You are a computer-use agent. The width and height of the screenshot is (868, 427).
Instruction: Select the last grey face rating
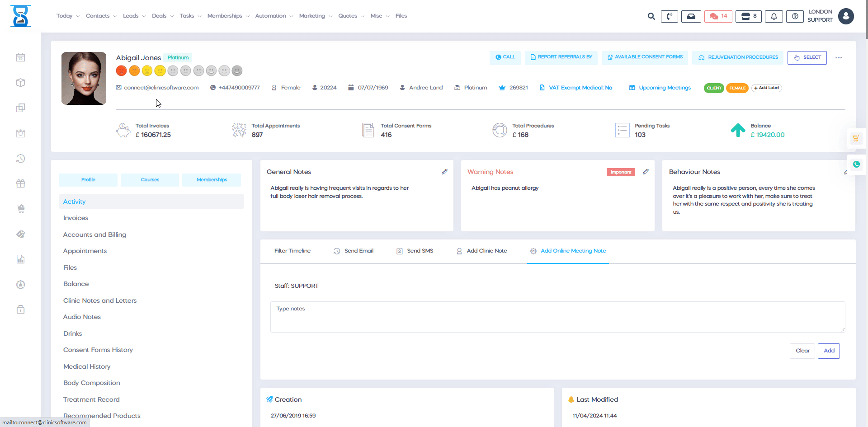coord(237,71)
